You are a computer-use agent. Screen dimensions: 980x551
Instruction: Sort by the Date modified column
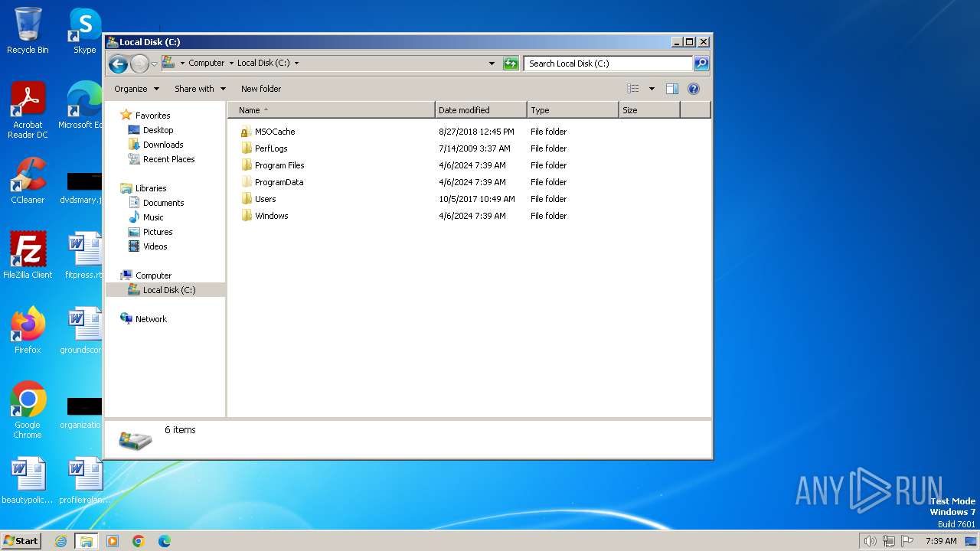(x=481, y=110)
